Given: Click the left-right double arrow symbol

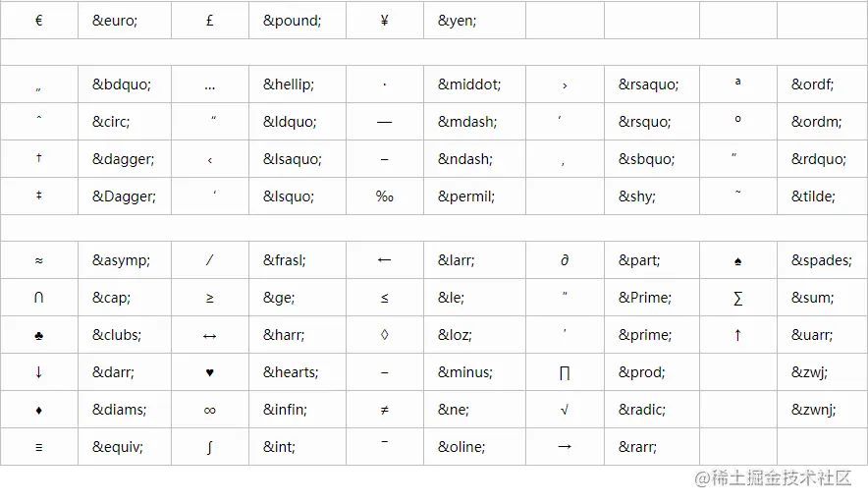Looking at the screenshot, I should 210,335.
